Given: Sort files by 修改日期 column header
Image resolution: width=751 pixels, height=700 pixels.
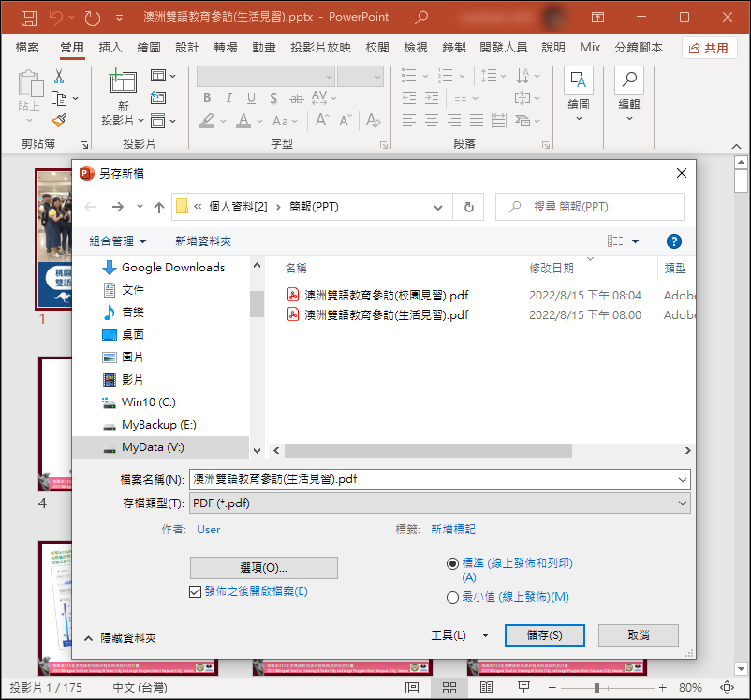Looking at the screenshot, I should pos(552,269).
